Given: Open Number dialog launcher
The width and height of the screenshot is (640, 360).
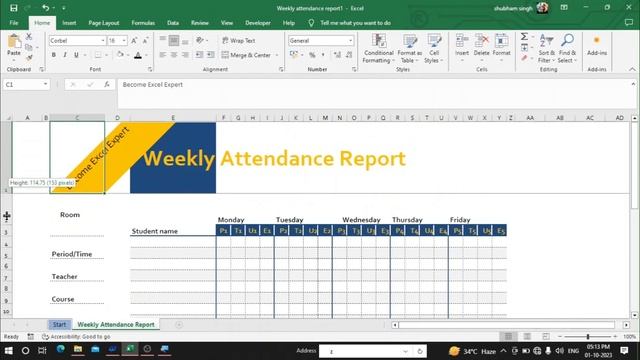Looking at the screenshot, I should click(x=354, y=69).
